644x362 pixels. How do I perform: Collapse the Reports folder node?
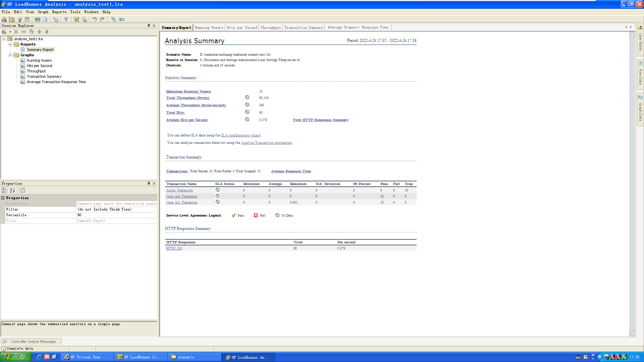click(10, 44)
